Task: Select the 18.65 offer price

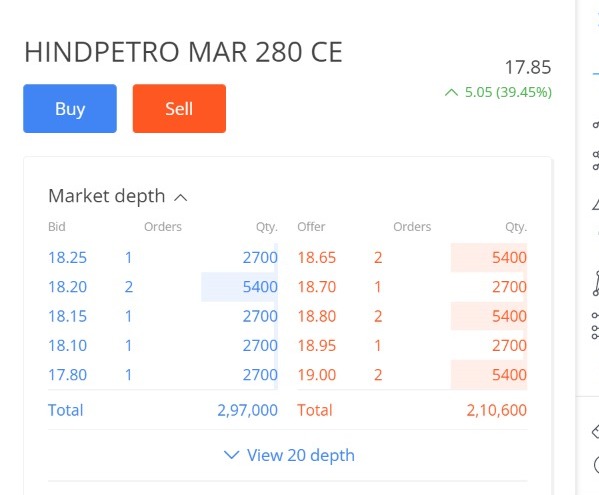Action: [x=317, y=257]
